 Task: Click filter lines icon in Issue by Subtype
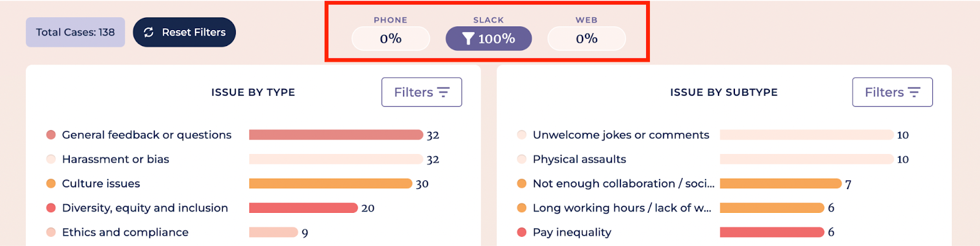click(x=914, y=92)
